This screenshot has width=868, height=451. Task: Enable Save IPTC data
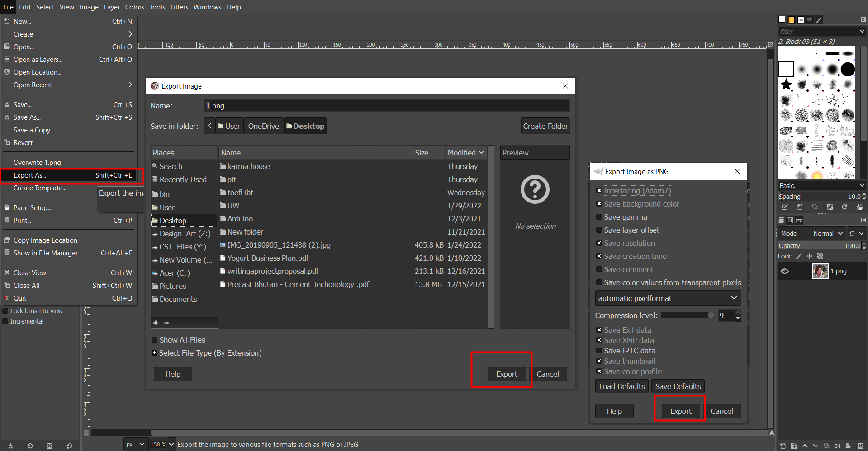point(599,351)
